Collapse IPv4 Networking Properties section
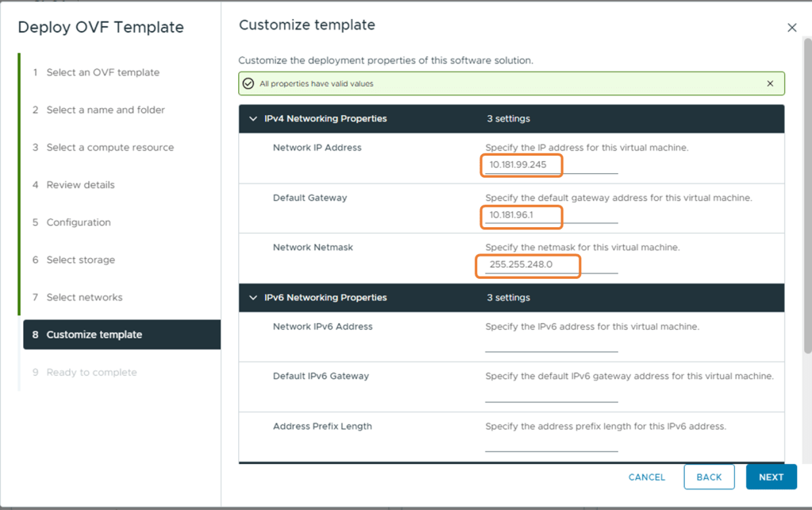This screenshot has height=510, width=812. click(x=254, y=119)
